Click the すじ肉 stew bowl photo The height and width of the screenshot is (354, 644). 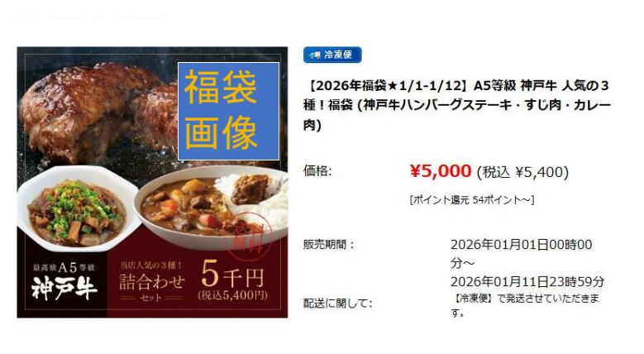coord(78,210)
